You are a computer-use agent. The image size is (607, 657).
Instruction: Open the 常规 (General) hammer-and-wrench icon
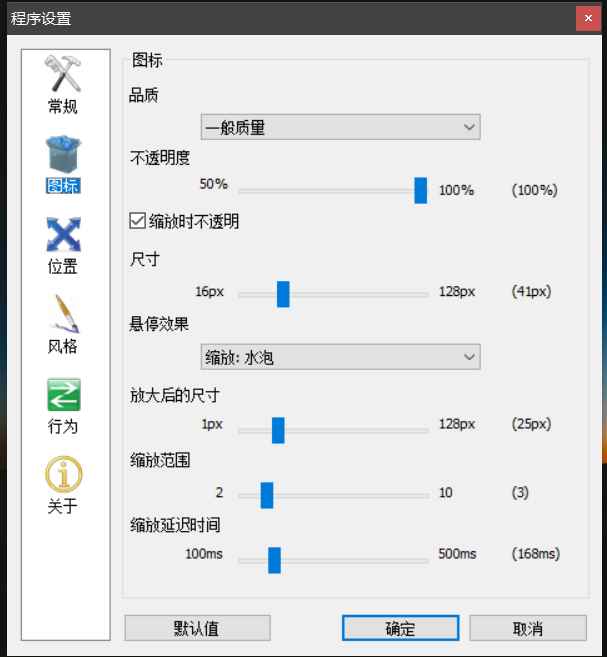point(62,75)
